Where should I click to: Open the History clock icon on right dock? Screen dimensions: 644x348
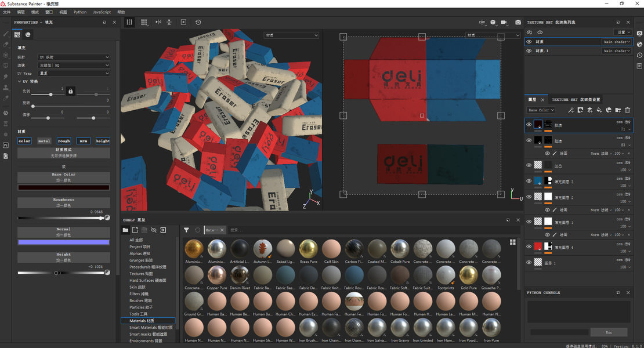click(639, 55)
